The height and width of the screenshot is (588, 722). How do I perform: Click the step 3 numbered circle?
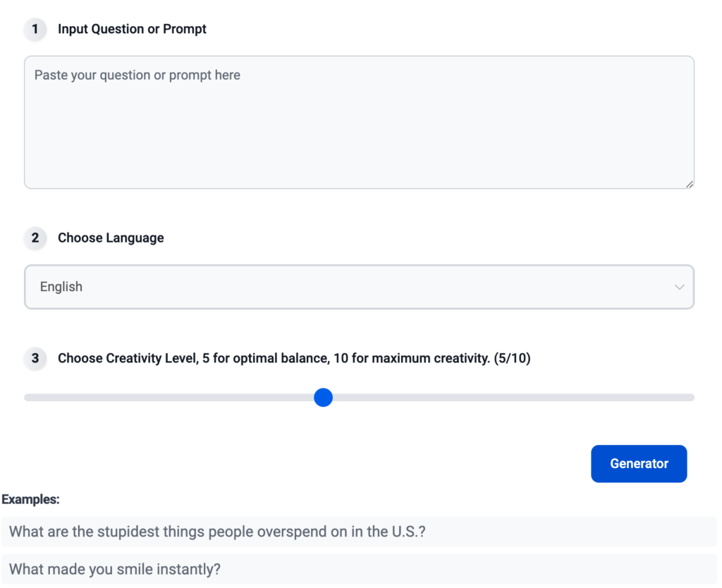coord(35,359)
